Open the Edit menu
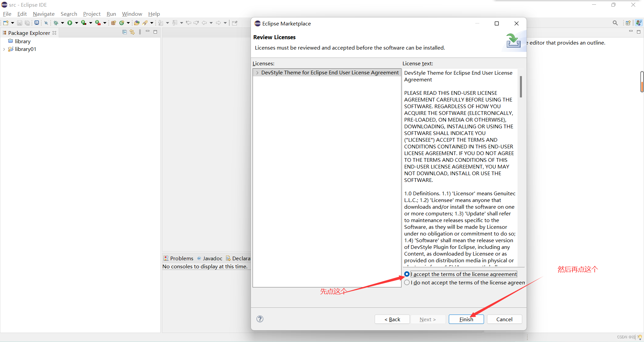 tap(22, 14)
